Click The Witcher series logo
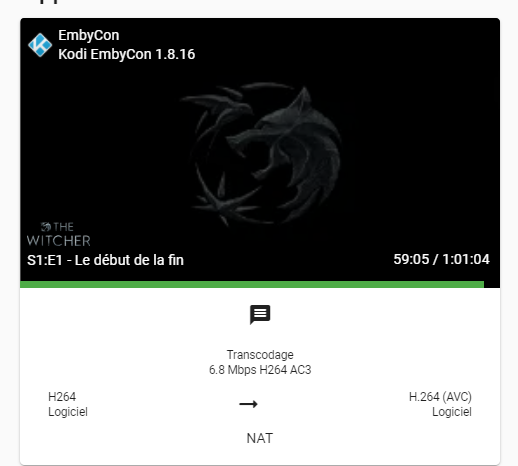This screenshot has height=466, width=518. coord(59,235)
